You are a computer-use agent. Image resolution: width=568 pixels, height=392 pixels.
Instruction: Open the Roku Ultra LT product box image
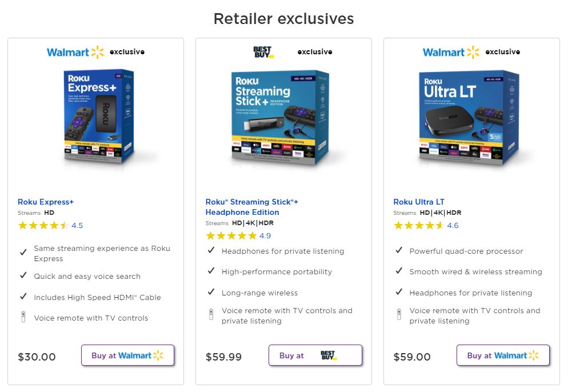coord(469,118)
